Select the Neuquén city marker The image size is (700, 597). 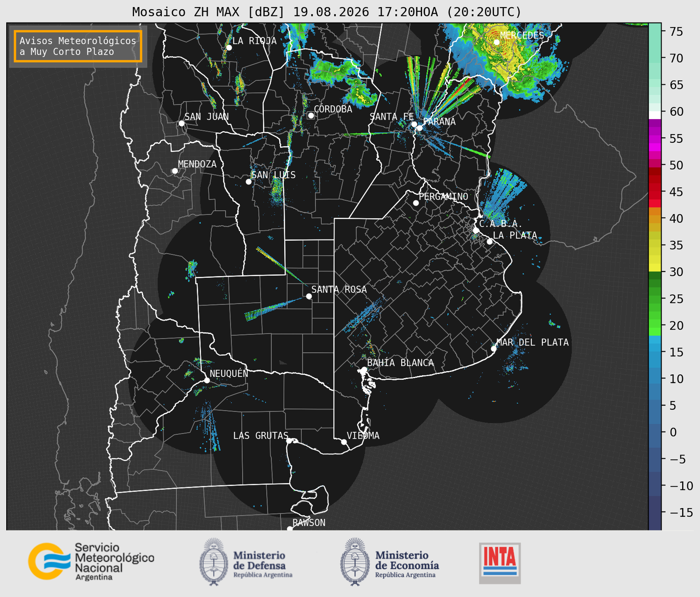coord(207,380)
